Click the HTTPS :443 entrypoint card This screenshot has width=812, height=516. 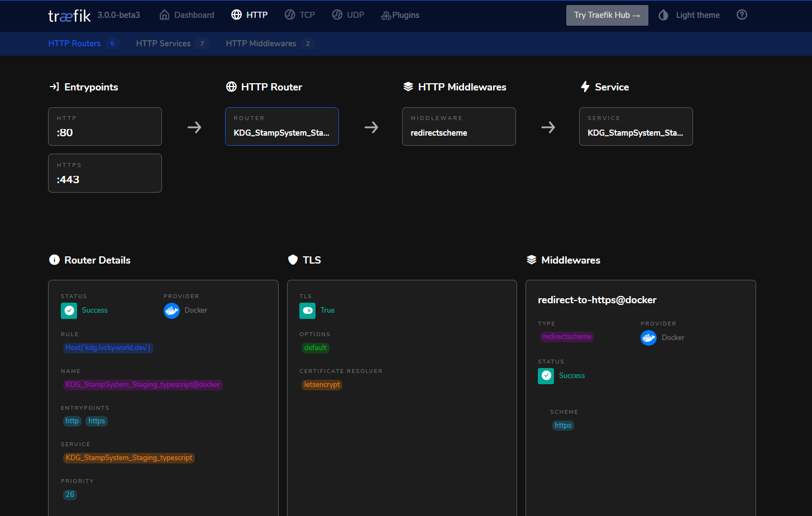105,173
